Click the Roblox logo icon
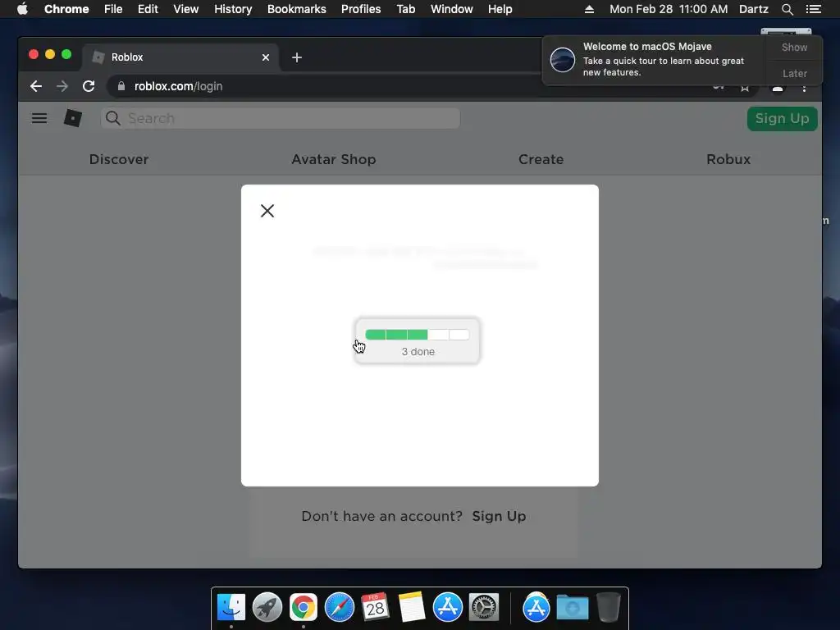This screenshot has height=630, width=840. click(73, 118)
